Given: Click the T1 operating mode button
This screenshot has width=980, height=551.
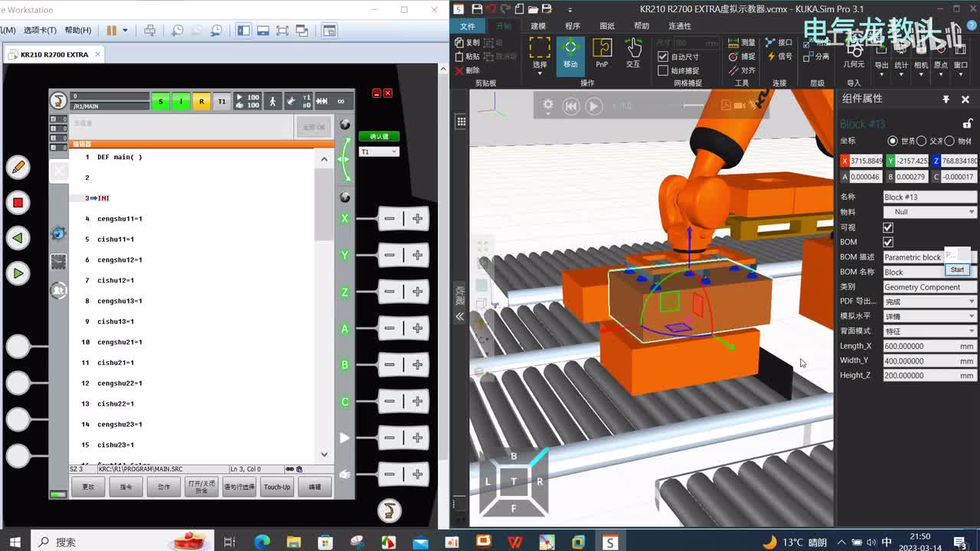Looking at the screenshot, I should 222,101.
